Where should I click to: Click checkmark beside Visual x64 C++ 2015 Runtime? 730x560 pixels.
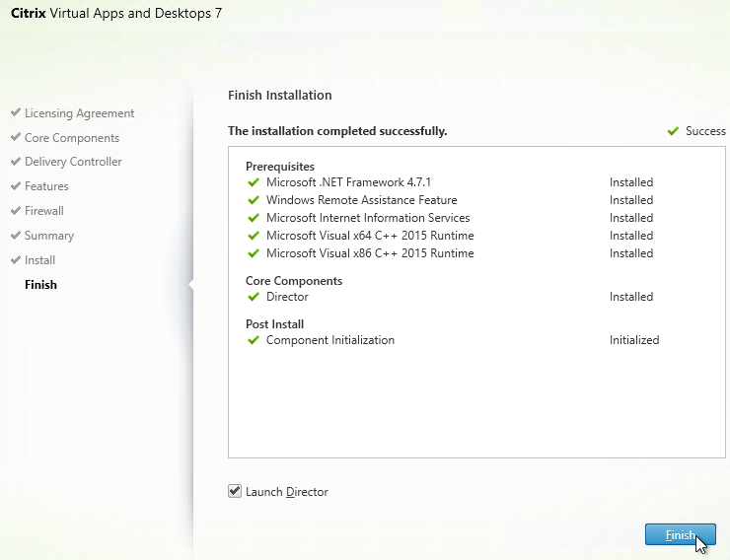254,236
